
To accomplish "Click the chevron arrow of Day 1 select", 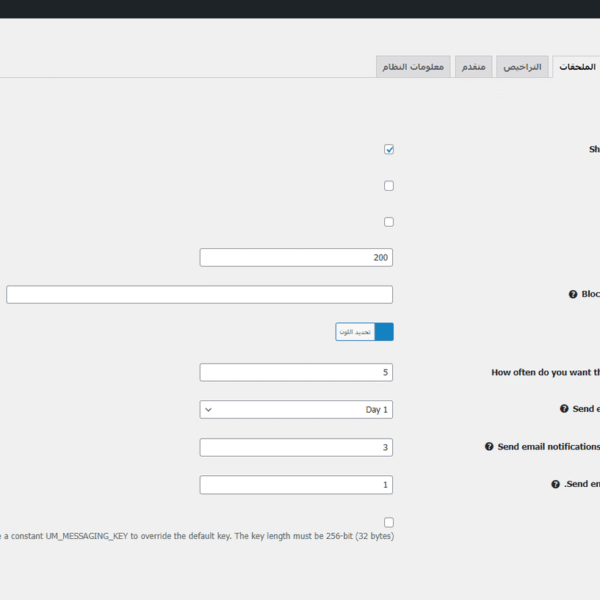I will pyautogui.click(x=208, y=409).
